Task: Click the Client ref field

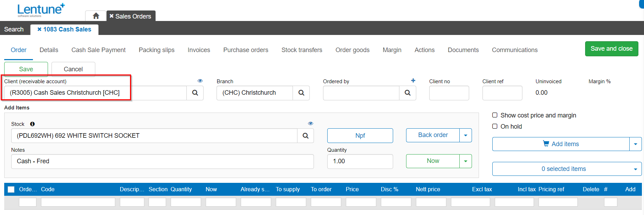Action: click(x=502, y=93)
